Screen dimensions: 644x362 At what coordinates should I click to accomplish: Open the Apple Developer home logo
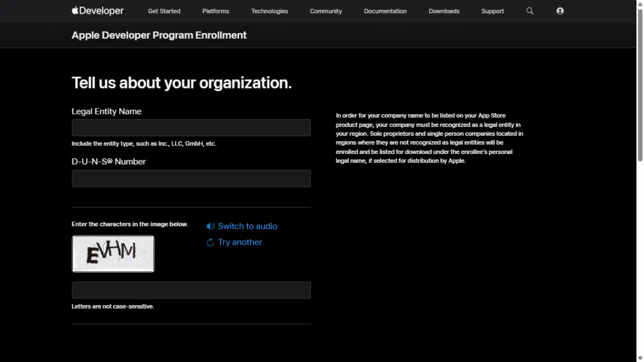click(x=98, y=11)
